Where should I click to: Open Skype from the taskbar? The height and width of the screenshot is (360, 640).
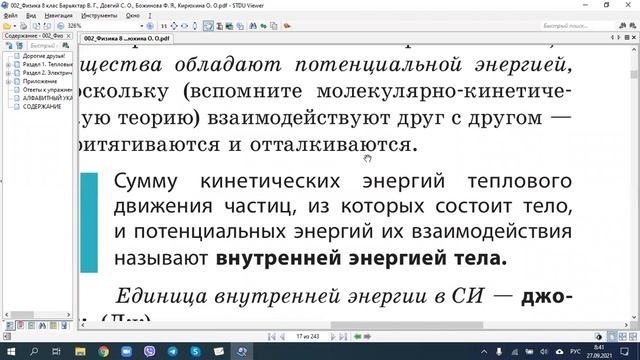pyautogui.click(x=196, y=351)
